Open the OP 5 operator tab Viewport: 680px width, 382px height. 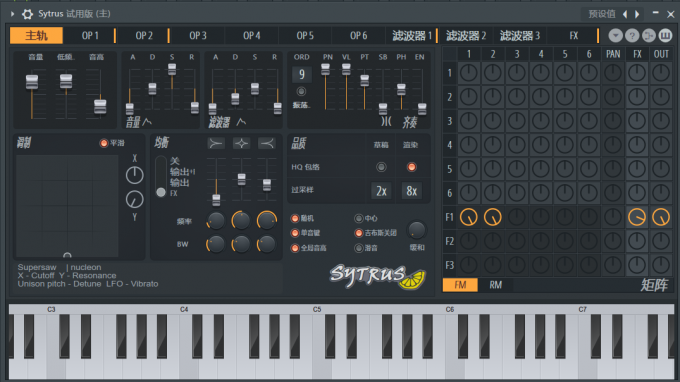pos(305,36)
